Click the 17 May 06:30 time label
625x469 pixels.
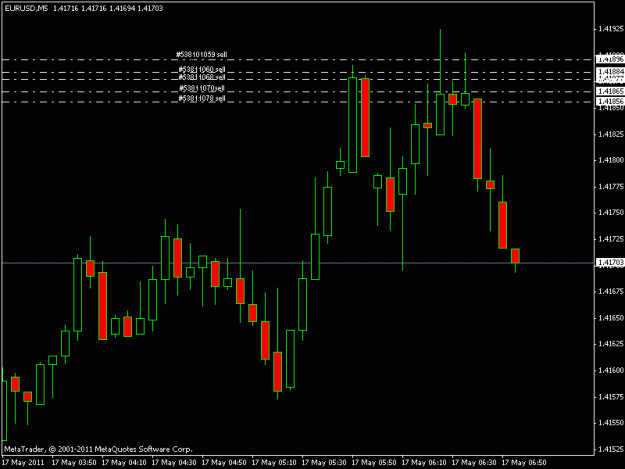[474, 463]
